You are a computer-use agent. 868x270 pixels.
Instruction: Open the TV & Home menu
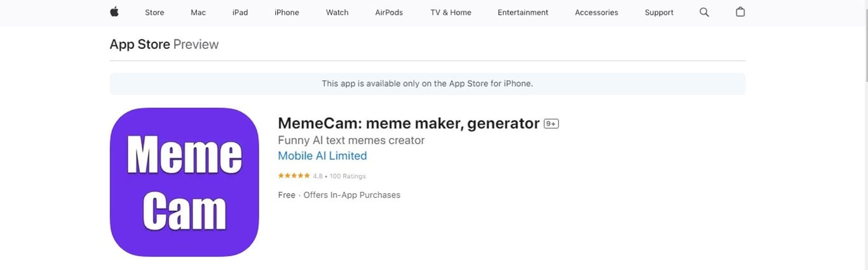(451, 13)
